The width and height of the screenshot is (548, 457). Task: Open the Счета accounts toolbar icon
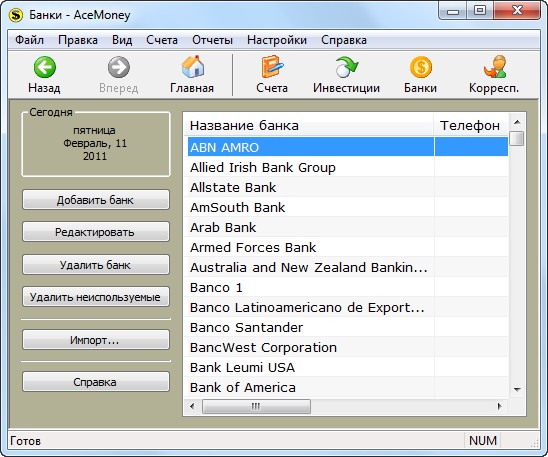tap(272, 67)
